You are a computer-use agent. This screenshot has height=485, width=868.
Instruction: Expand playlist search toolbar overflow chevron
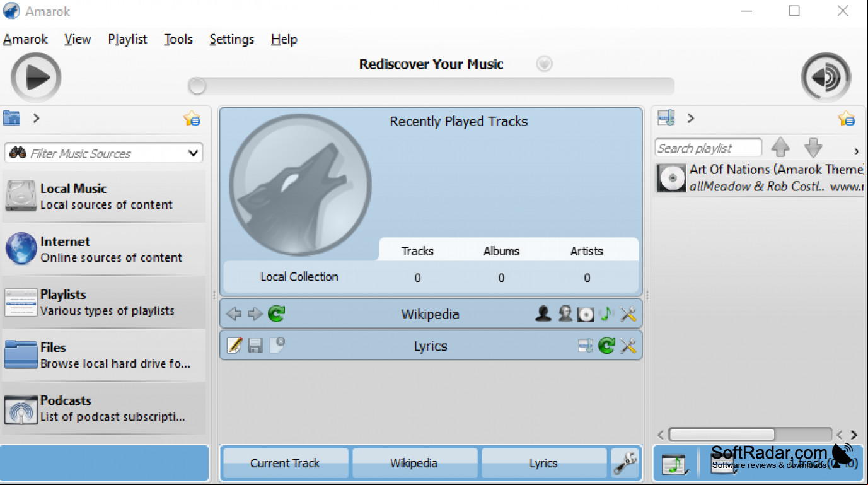(x=856, y=151)
